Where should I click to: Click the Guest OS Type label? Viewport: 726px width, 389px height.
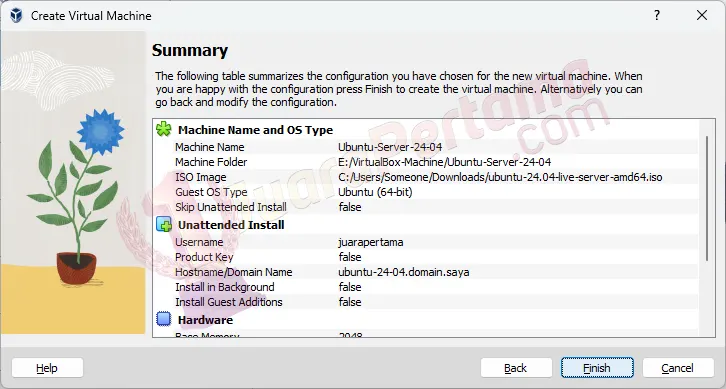pyautogui.click(x=211, y=192)
